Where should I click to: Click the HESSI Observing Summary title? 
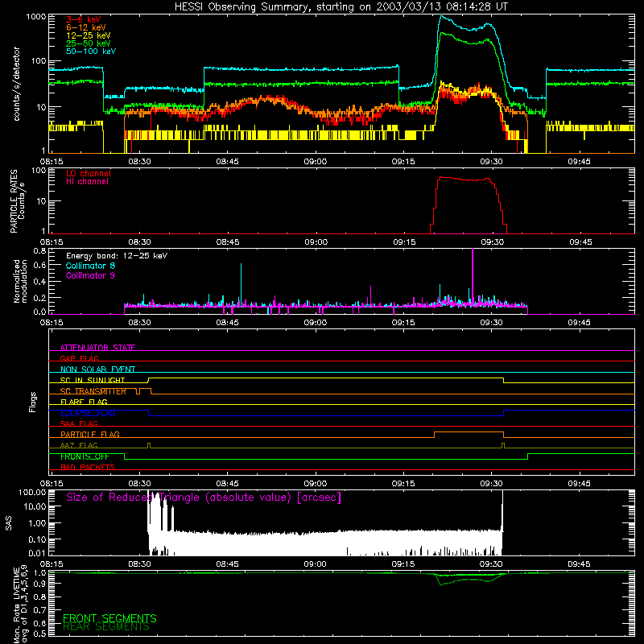click(341, 7)
